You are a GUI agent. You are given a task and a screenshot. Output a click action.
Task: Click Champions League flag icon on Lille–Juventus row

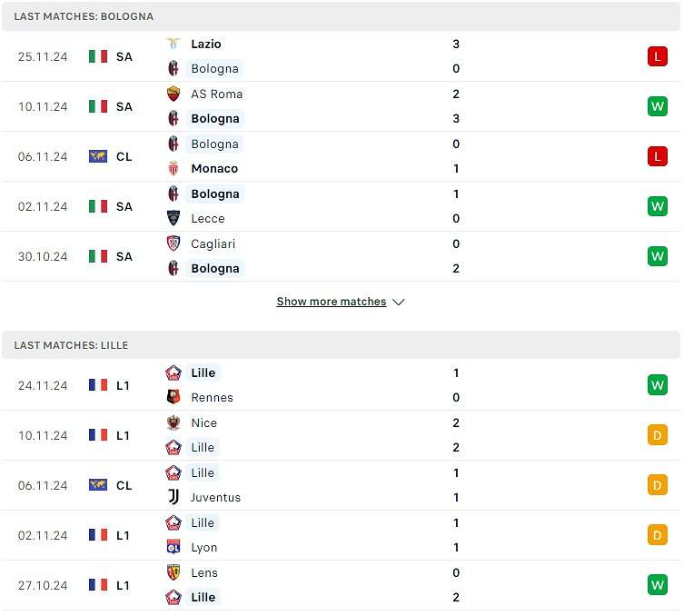(98, 485)
